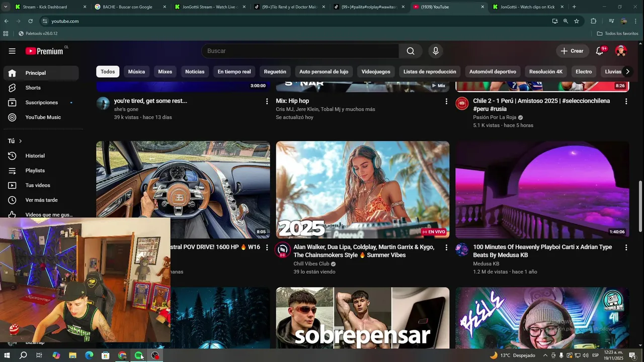Open Suscripciones in the sidebar

pos(41,103)
